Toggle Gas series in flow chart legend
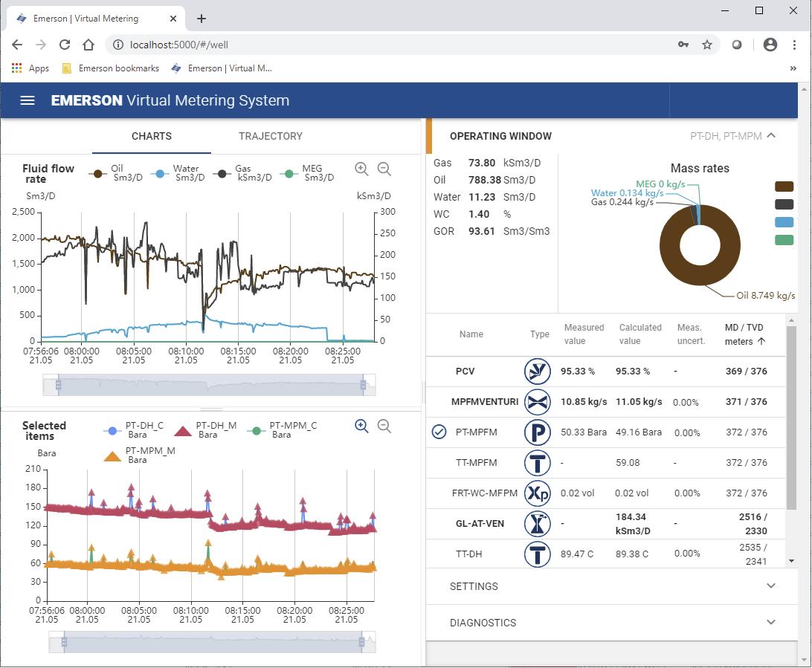 point(242,173)
